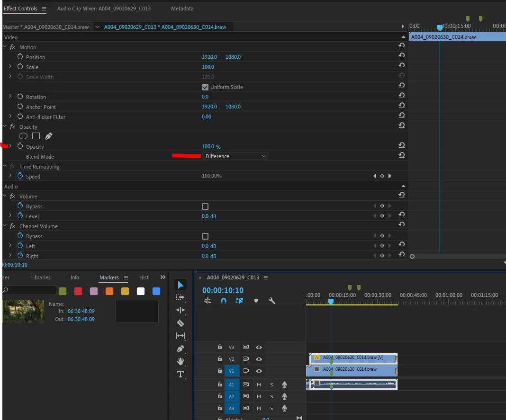This screenshot has height=420, width=506.
Task: Reset the Blend Mode parameter
Action: (x=401, y=155)
